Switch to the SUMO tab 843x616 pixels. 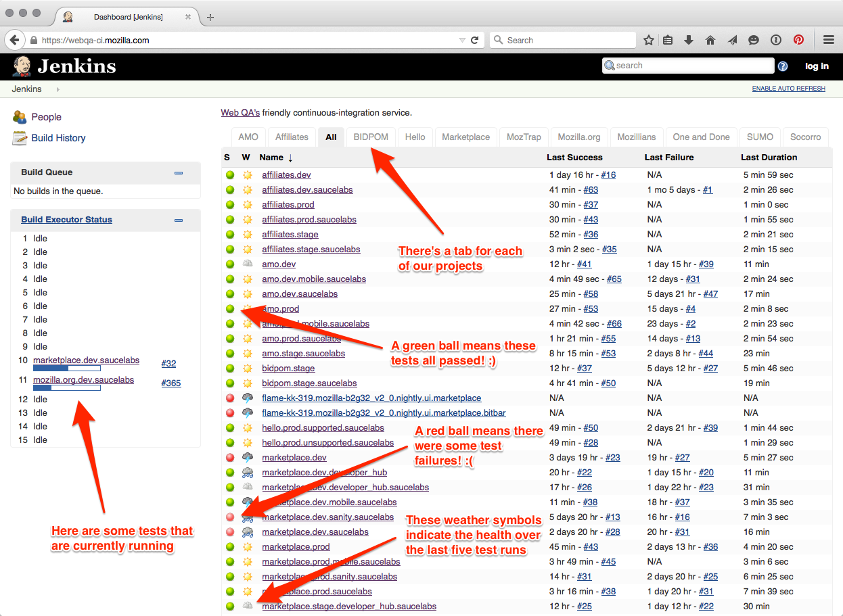click(x=759, y=136)
